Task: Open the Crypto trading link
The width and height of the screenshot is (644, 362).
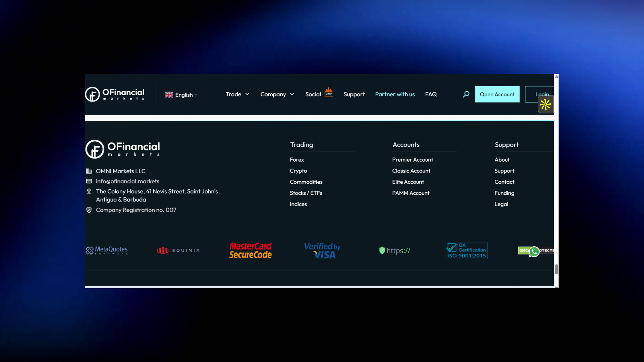Action: click(298, 171)
